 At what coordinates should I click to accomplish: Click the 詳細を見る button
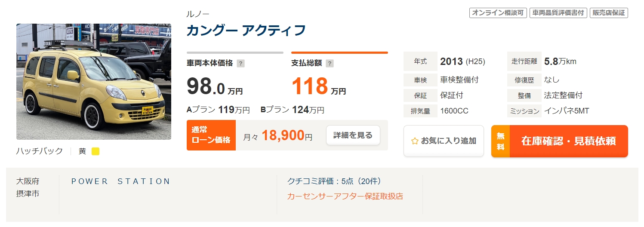[x=353, y=135]
